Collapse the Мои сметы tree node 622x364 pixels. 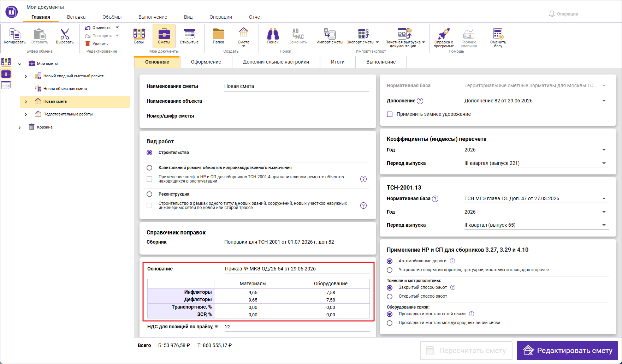19,64
